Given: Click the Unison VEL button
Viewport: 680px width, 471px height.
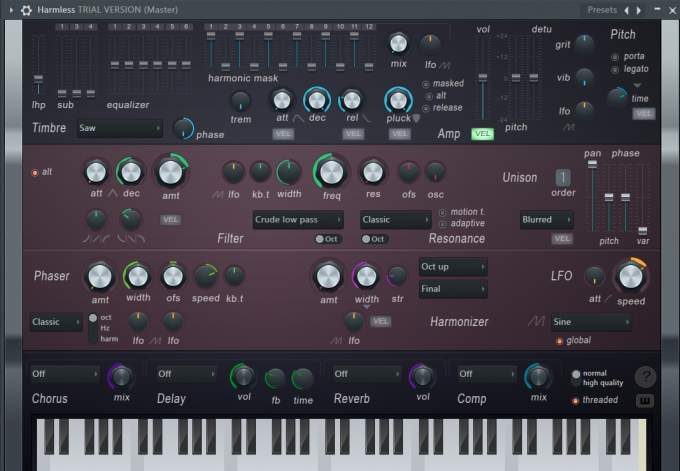Looking at the screenshot, I should 562,239.
